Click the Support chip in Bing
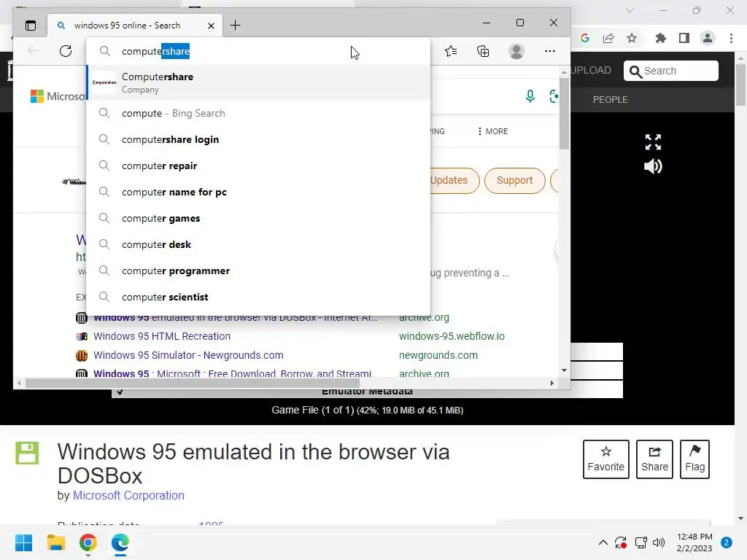The width and height of the screenshot is (747, 560). tap(514, 181)
